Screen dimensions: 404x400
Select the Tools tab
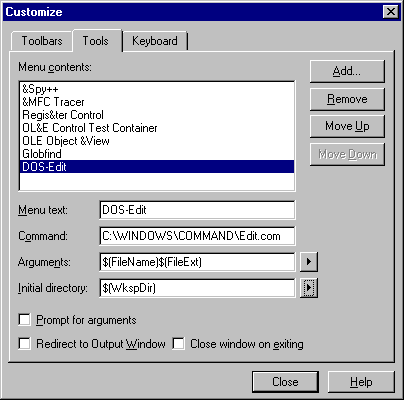pyautogui.click(x=96, y=41)
